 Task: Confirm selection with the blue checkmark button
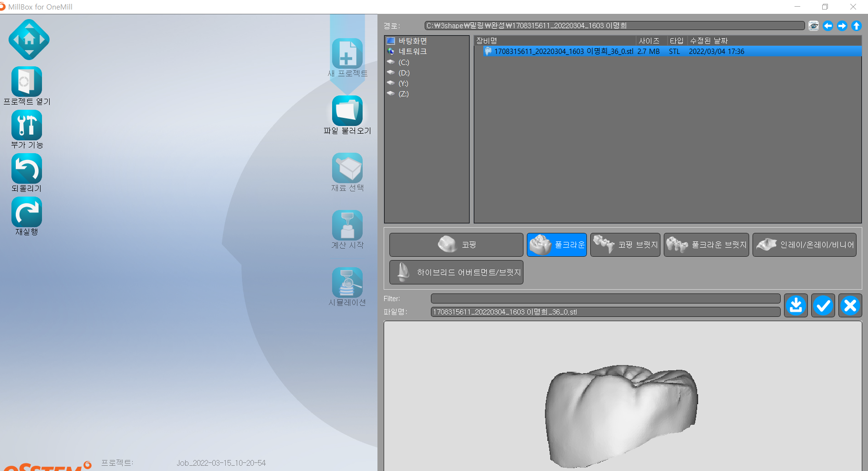(x=823, y=305)
